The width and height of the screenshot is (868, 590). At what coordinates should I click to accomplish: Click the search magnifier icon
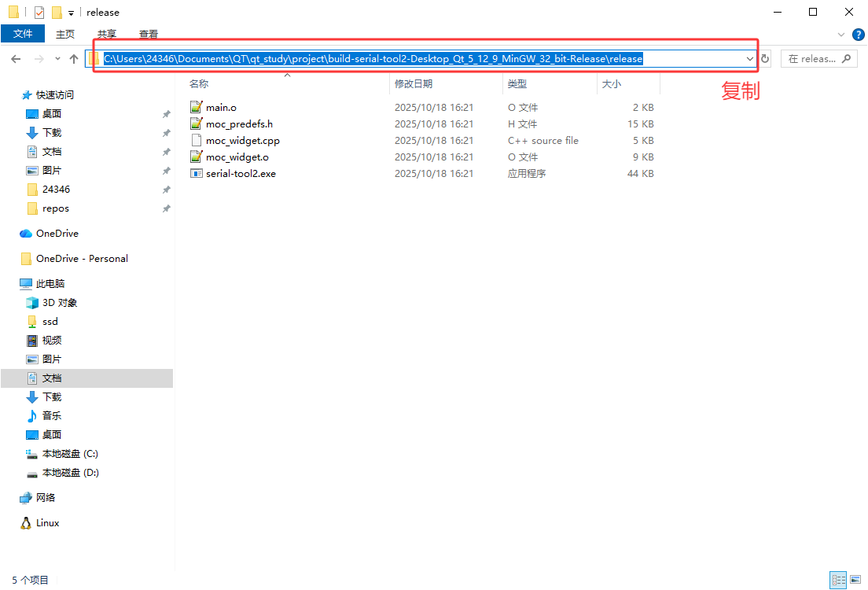847,59
